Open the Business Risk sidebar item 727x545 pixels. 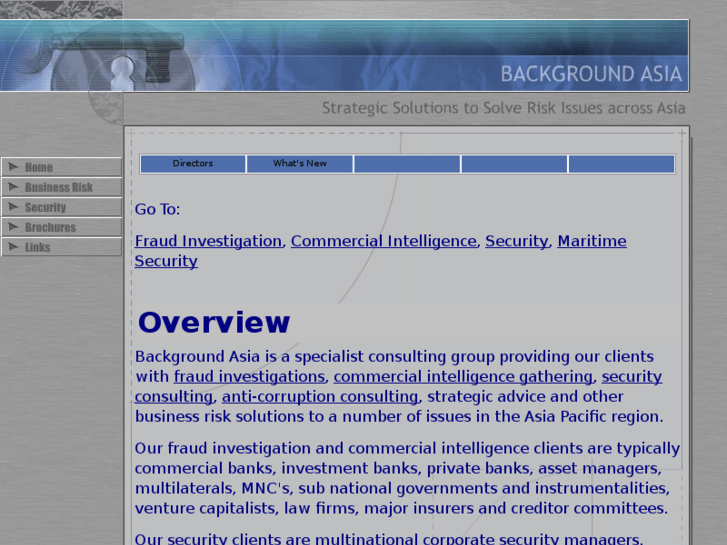pyautogui.click(x=61, y=187)
